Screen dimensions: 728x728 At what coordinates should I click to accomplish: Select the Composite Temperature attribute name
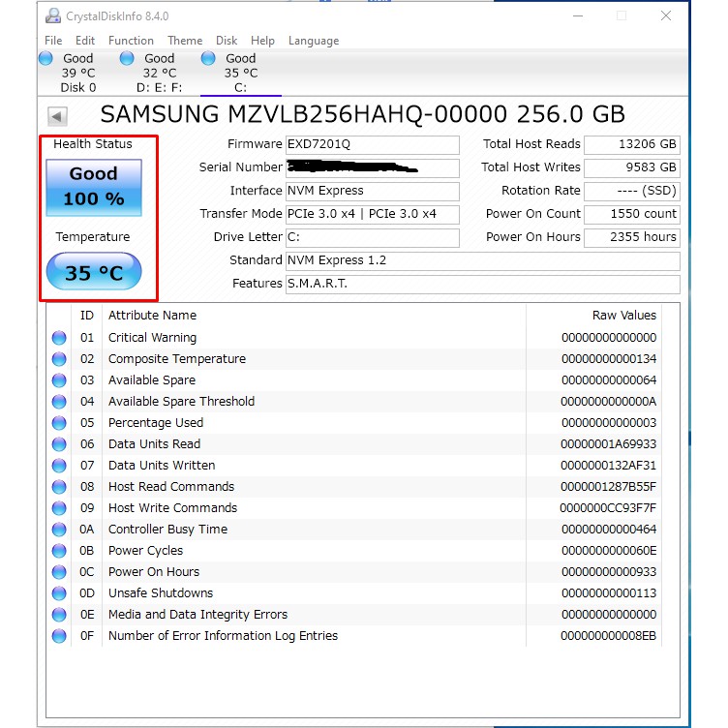pyautogui.click(x=177, y=359)
